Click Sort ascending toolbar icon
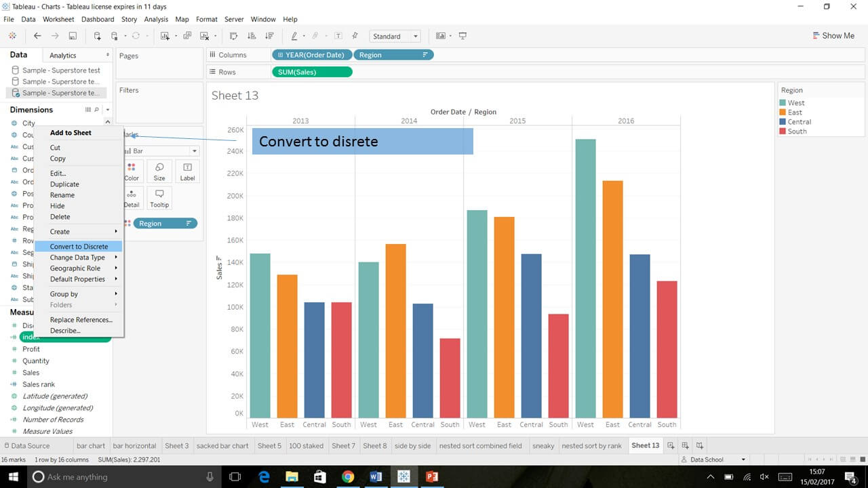Screen dimensions: 868x488 click(x=252, y=36)
